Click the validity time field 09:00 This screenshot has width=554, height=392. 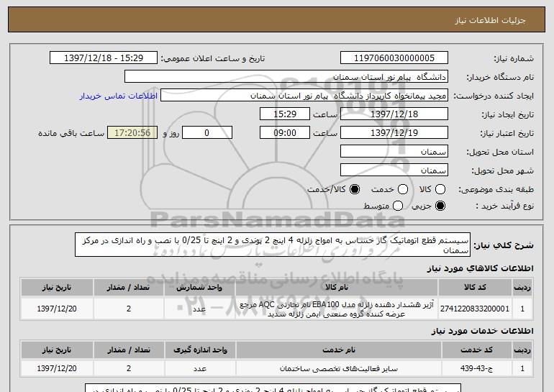click(285, 133)
